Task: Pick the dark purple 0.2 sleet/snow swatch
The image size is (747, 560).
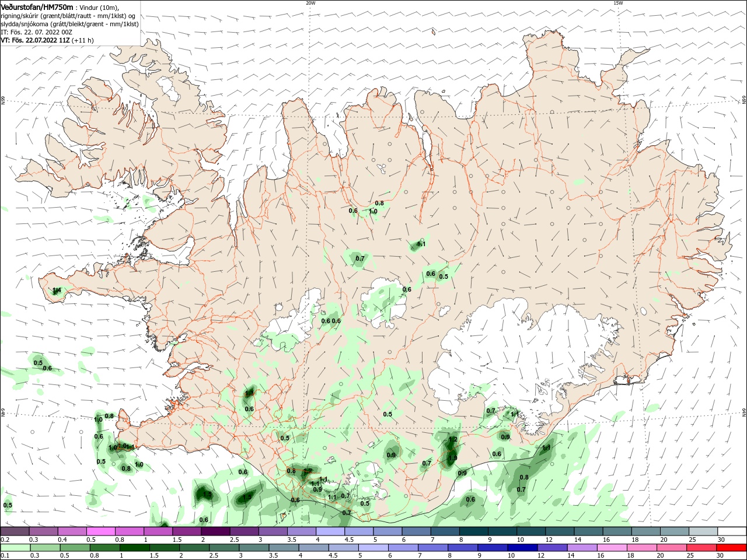Action: point(15,531)
